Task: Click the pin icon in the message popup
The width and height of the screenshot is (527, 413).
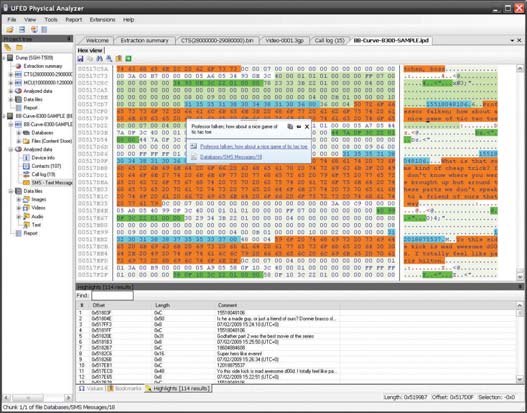Action: [298, 127]
